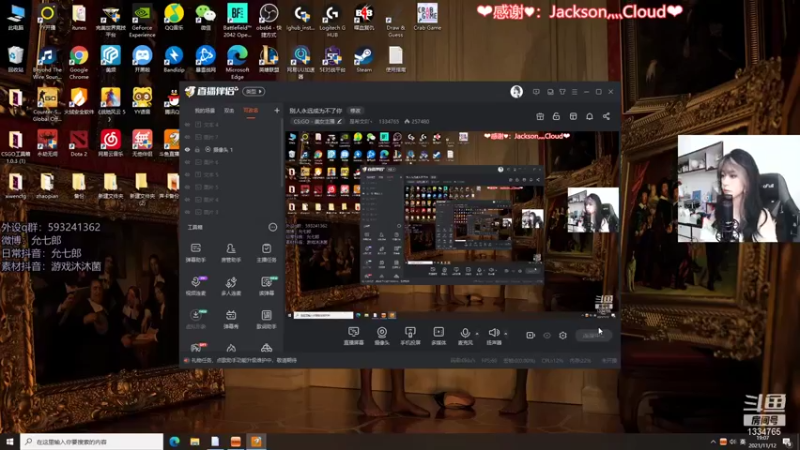Expand toolbox more-options circle button
Image resolution: width=800 pixels, height=450 pixels.
click(x=273, y=227)
